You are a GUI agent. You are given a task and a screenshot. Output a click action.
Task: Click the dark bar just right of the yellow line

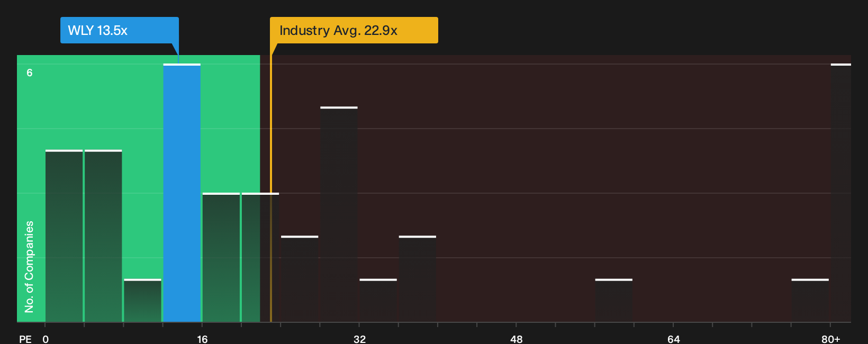pyautogui.click(x=300, y=279)
